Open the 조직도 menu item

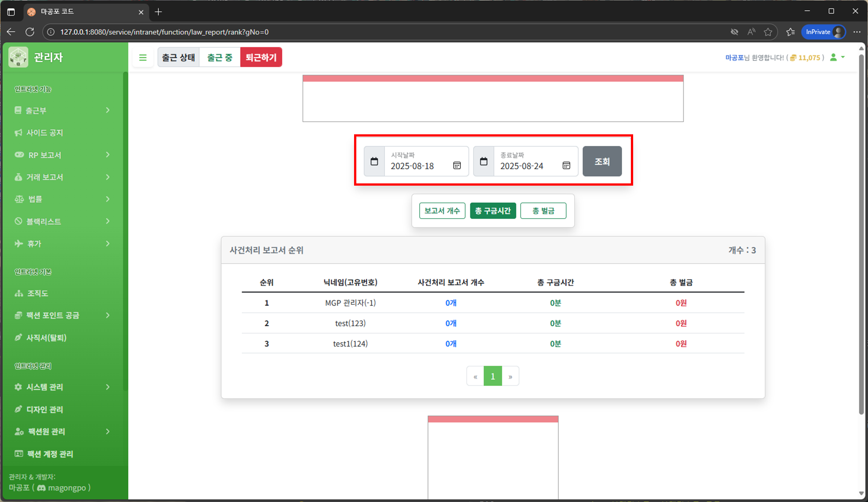click(63, 293)
